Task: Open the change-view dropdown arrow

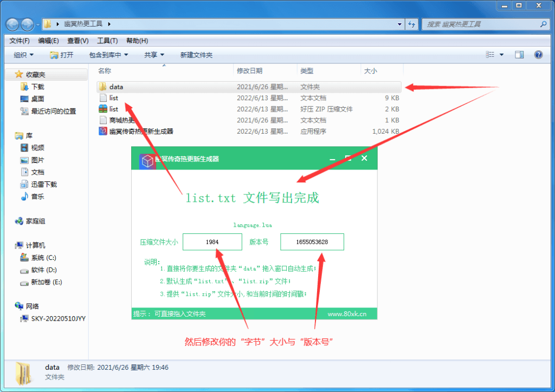Action: coord(501,54)
